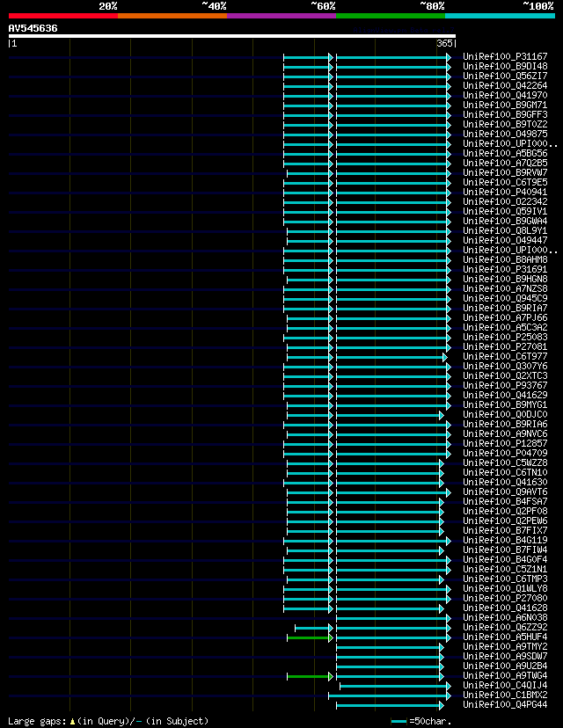The image size is (563, 728).
Task: Pick the UniRef100_C6T977 subject label
Action: 505,357
